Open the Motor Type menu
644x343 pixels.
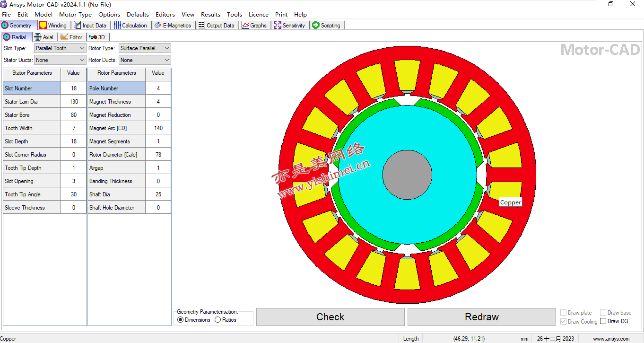pos(75,15)
